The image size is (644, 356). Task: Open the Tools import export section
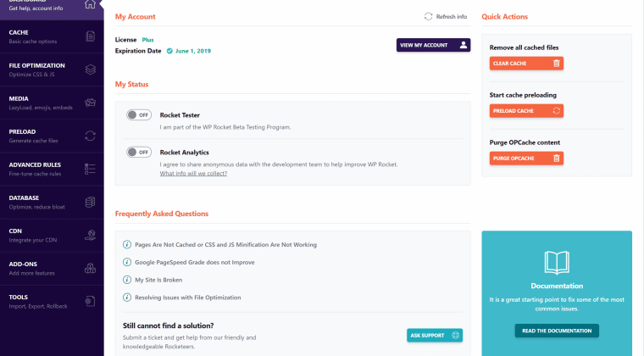(52, 302)
